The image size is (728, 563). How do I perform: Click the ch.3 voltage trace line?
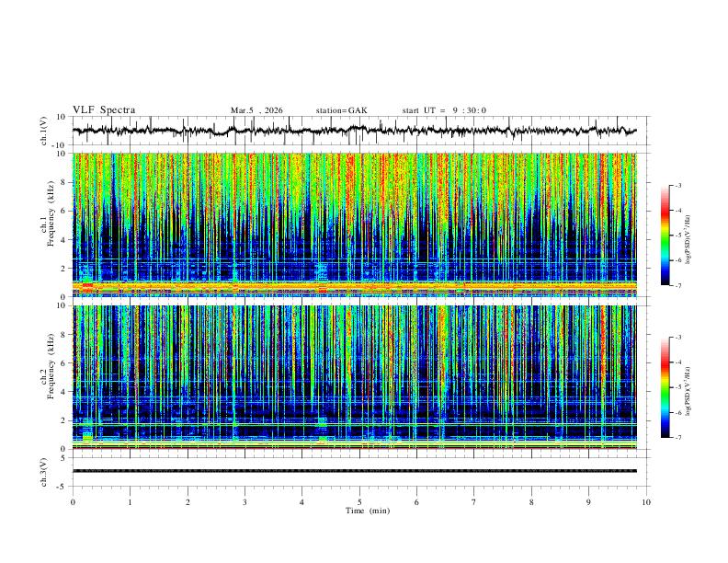(354, 471)
